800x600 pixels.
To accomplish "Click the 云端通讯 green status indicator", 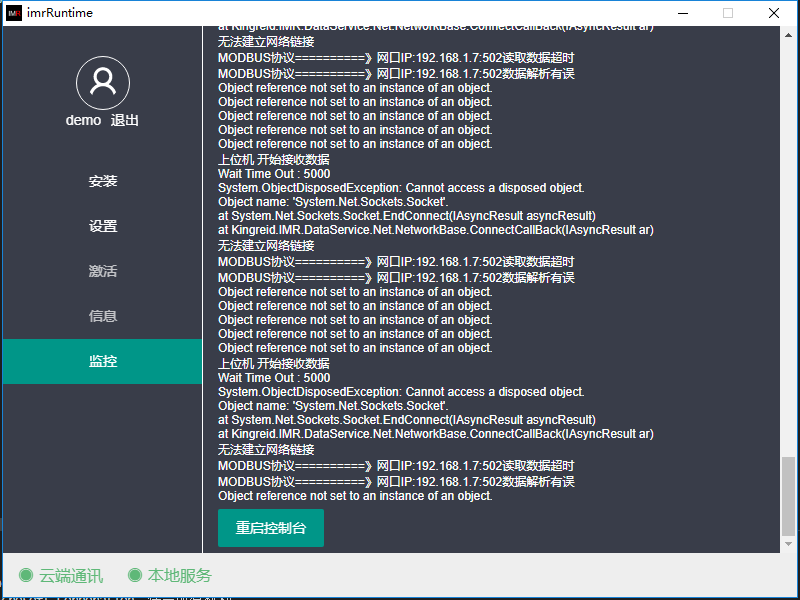I will point(26,575).
